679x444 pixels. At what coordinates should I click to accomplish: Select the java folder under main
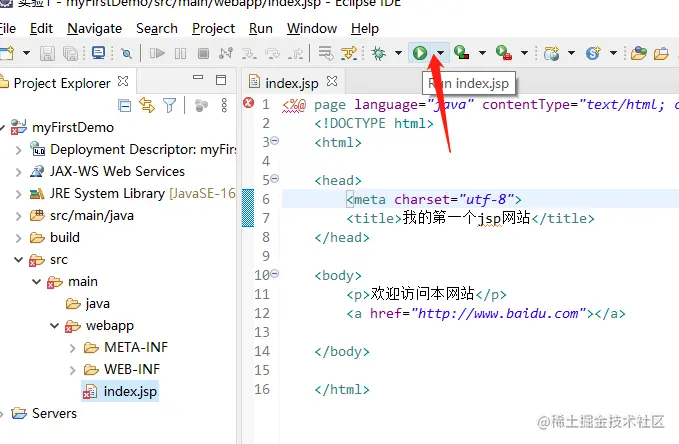click(88, 304)
